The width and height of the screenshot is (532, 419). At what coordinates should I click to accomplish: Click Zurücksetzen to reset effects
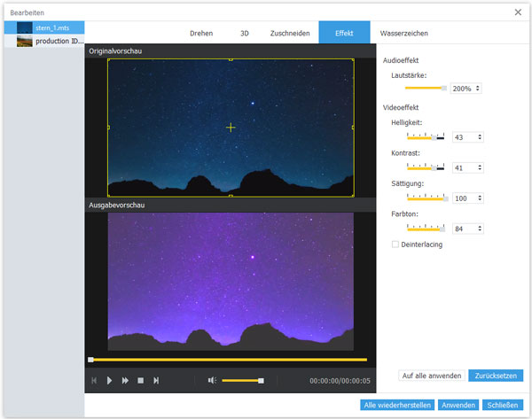496,376
